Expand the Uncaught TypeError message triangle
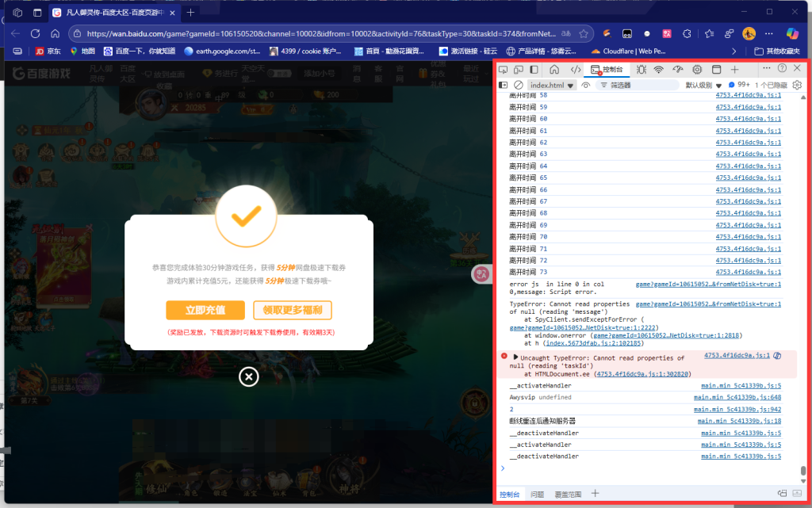Viewport: 812px width, 508px height. [x=515, y=357]
